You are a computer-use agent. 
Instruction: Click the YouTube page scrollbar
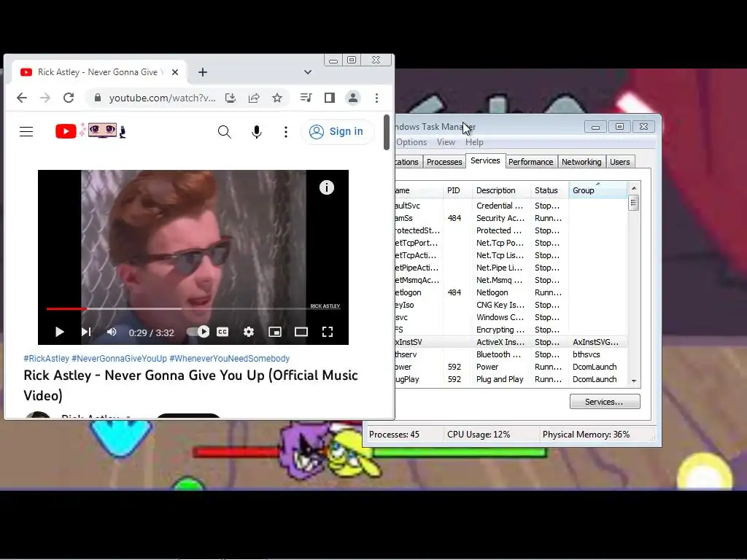pyautogui.click(x=387, y=133)
